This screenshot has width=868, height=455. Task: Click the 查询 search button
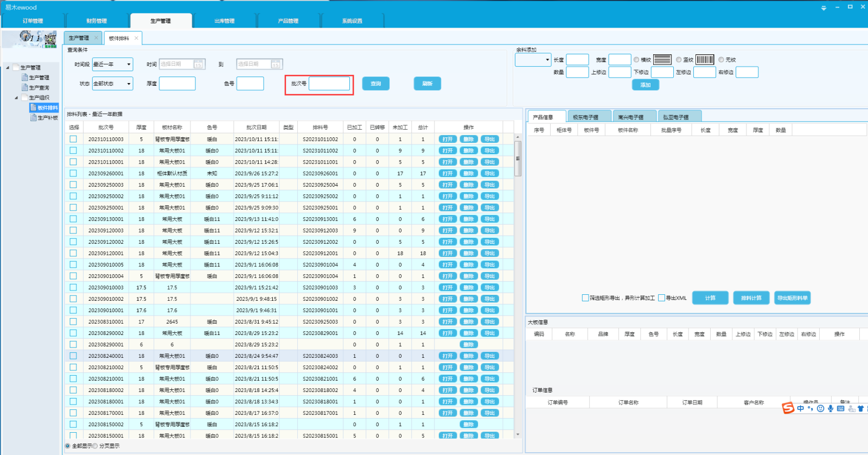click(376, 84)
